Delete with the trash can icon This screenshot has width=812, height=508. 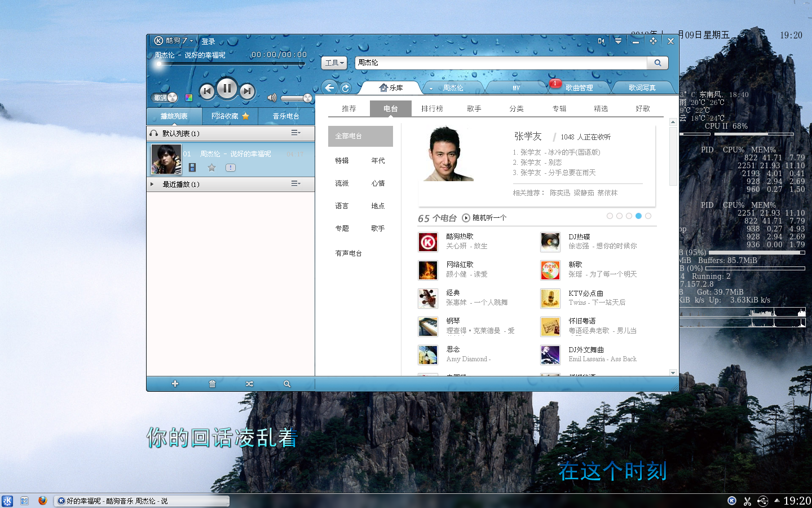[x=212, y=384]
